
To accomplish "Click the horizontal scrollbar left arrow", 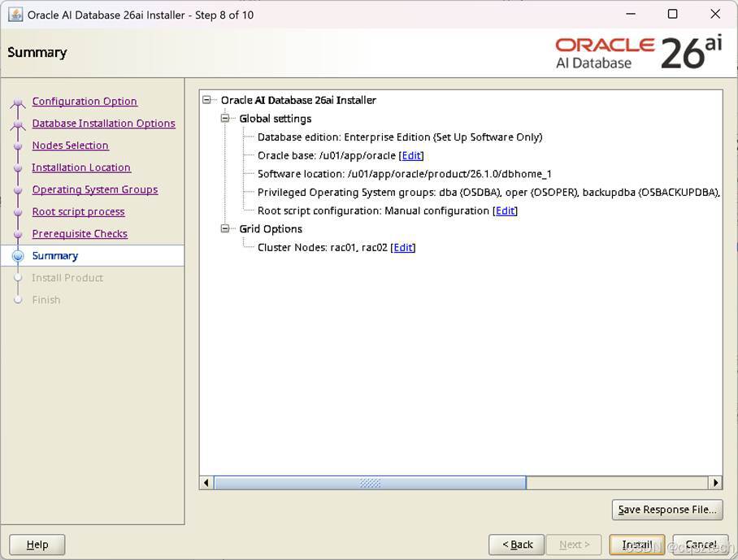I will pos(206,482).
